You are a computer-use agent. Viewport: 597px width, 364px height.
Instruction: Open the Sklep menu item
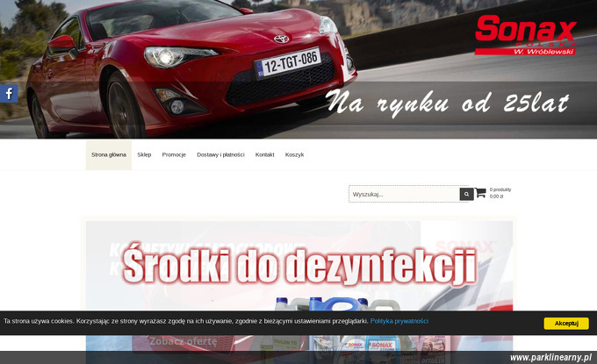144,154
